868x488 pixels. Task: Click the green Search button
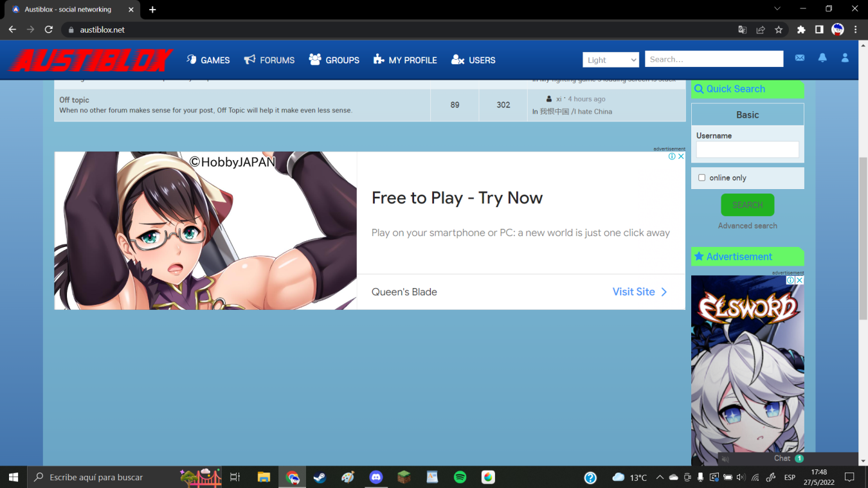tap(748, 205)
